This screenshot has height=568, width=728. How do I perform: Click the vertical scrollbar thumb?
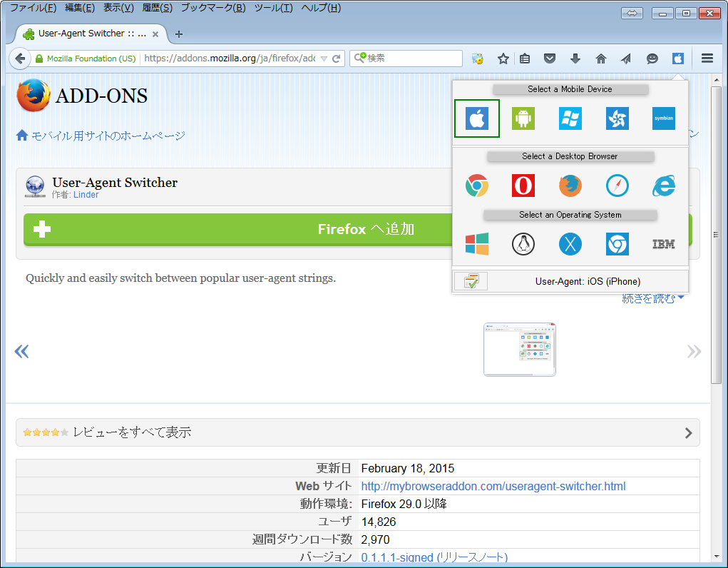tap(716, 235)
